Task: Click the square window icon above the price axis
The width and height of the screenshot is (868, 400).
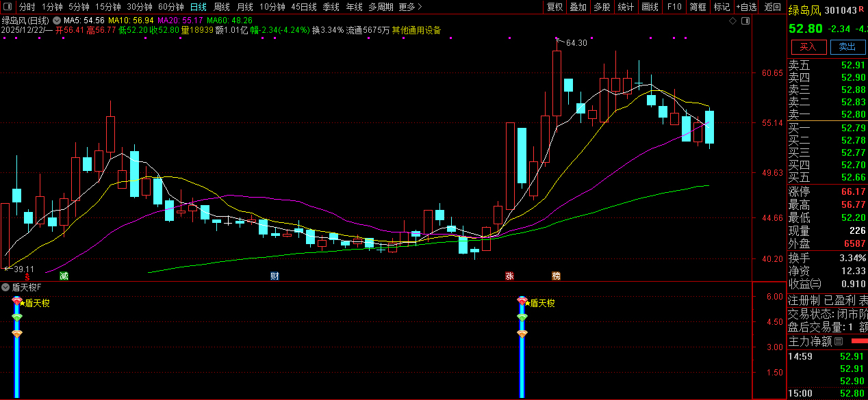Action: [747, 21]
